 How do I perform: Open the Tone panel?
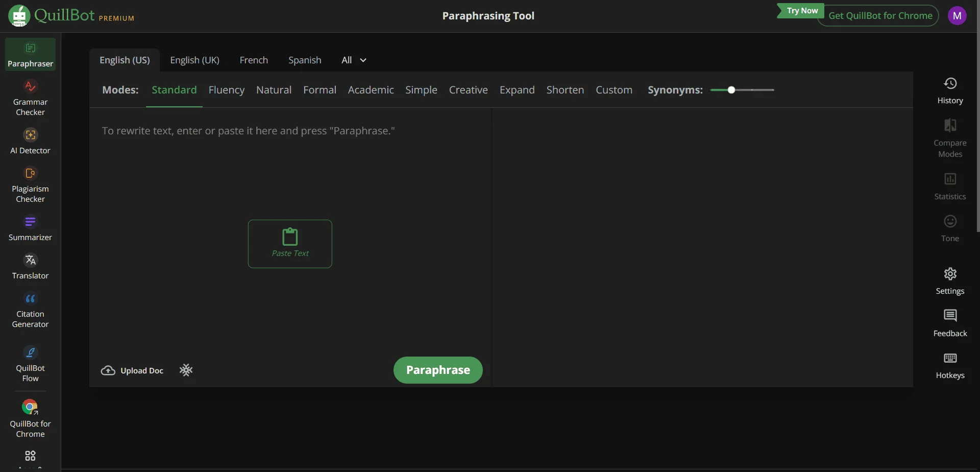coord(950,228)
